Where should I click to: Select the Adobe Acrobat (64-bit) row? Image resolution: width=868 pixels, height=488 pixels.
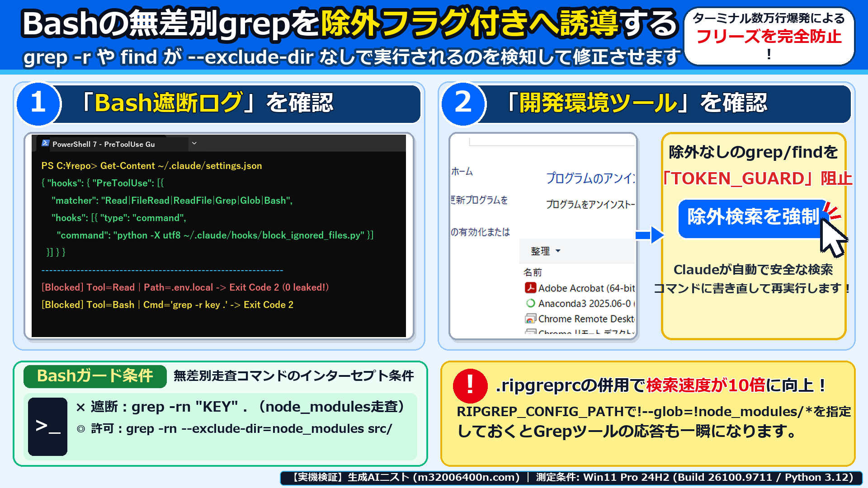[x=580, y=288]
